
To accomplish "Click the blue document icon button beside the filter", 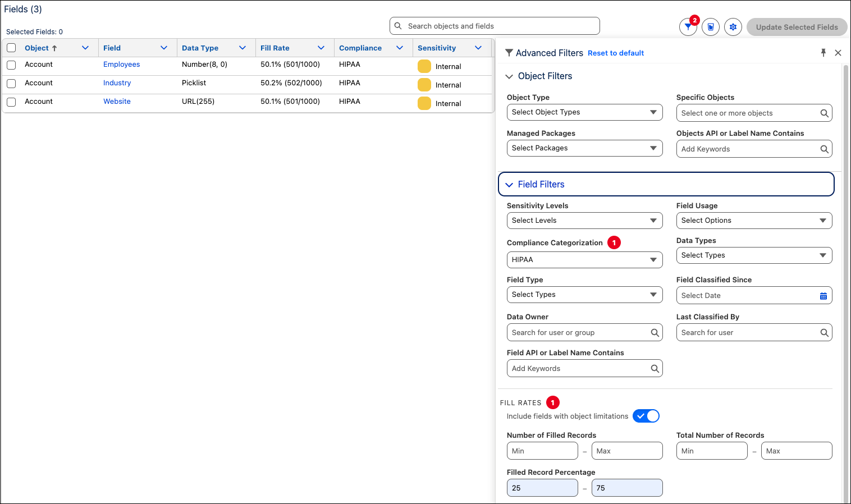I will click(x=711, y=27).
